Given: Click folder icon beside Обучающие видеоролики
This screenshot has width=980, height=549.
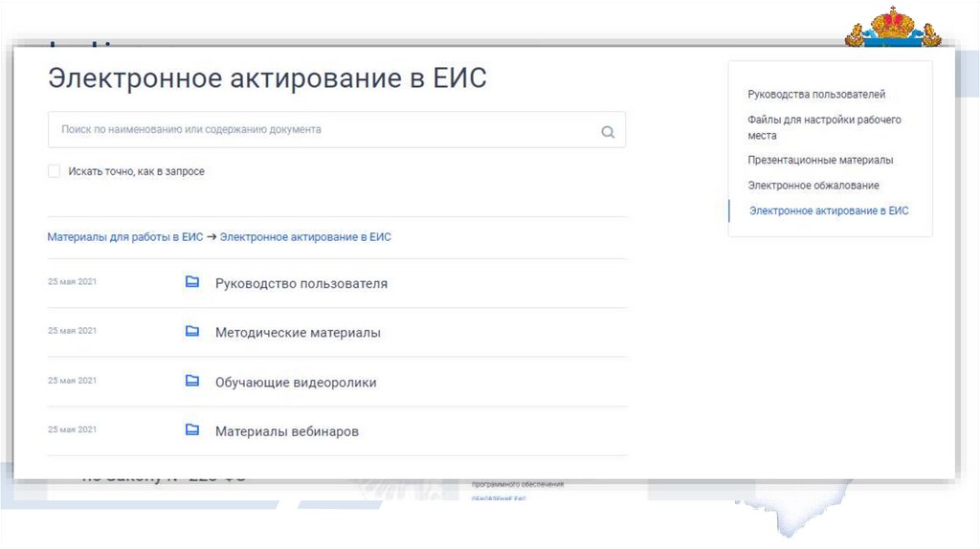Looking at the screenshot, I should coord(192,382).
